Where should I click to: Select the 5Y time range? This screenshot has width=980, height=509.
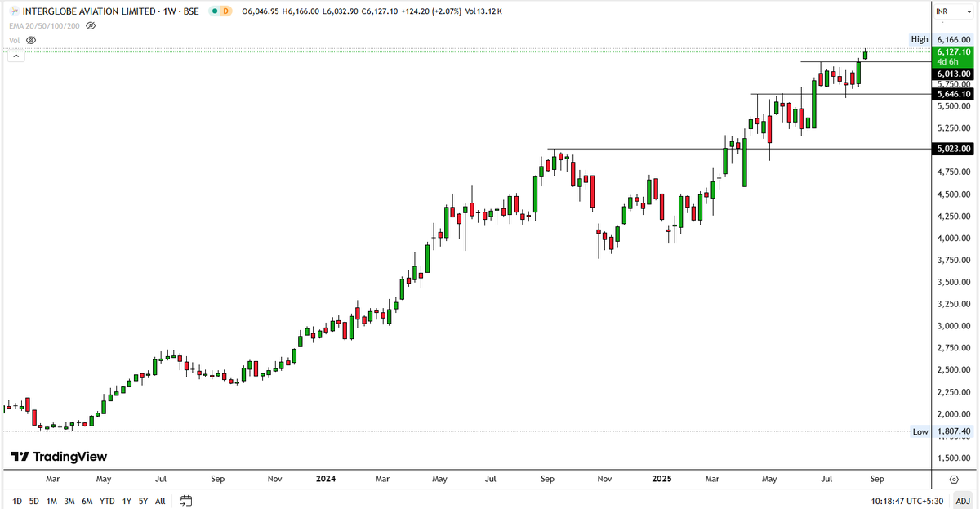143,500
